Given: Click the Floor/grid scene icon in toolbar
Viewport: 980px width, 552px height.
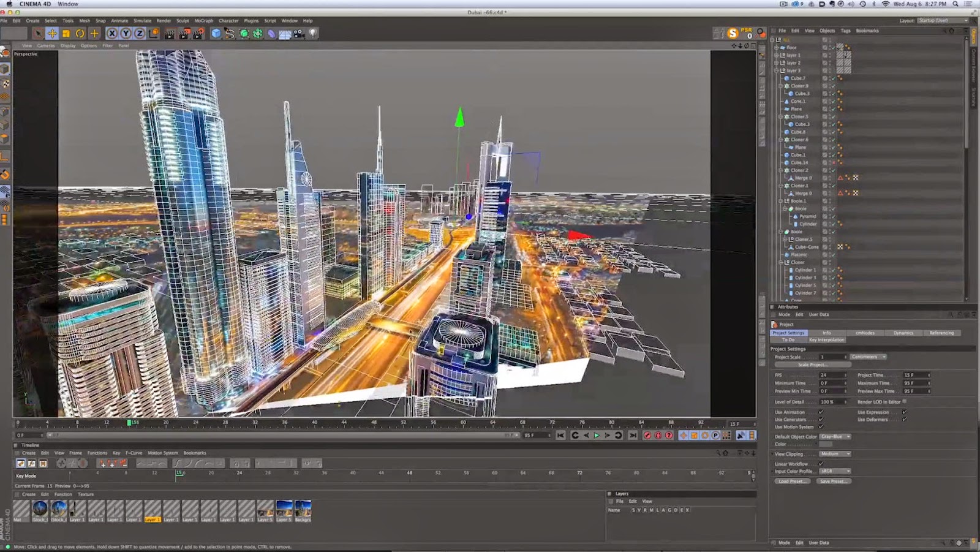Looking at the screenshot, I should coord(285,34).
